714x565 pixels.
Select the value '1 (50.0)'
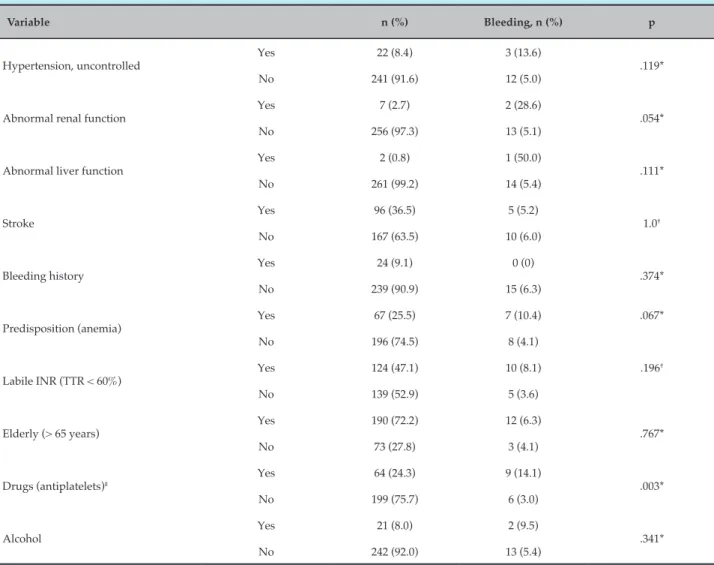[523, 158]
